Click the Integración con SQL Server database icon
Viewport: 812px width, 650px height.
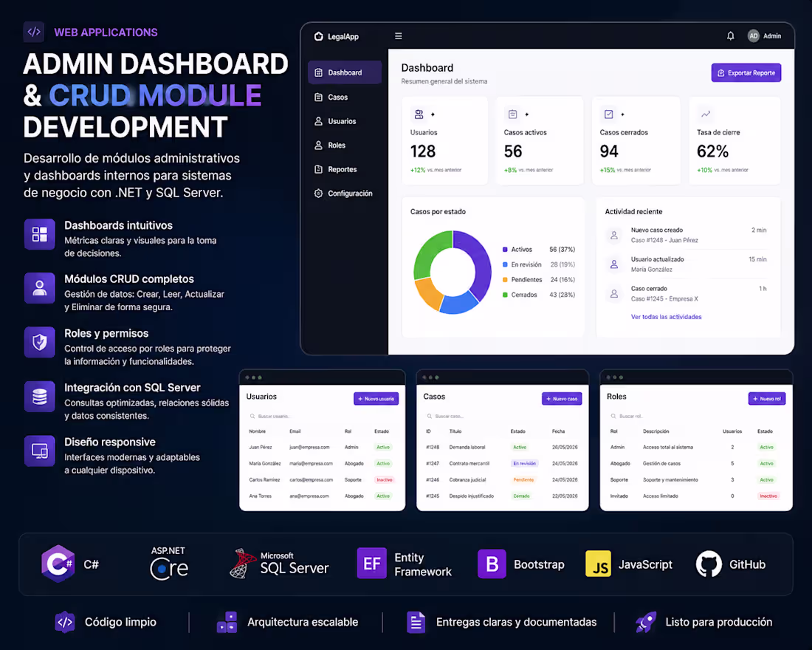pos(39,397)
